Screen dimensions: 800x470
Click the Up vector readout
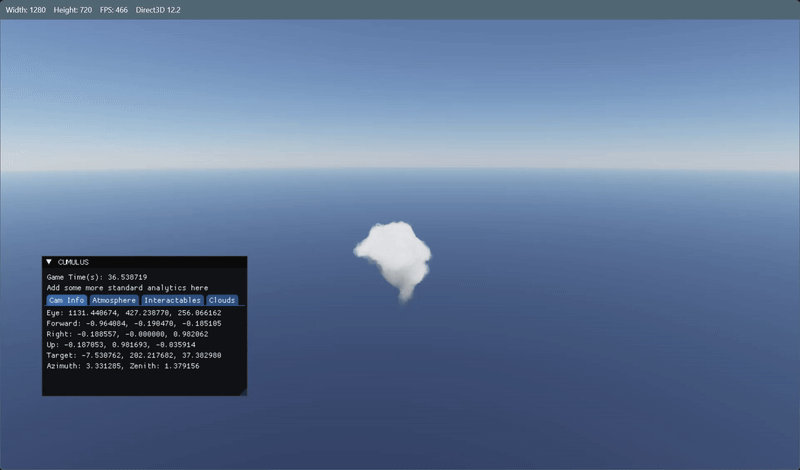121,345
